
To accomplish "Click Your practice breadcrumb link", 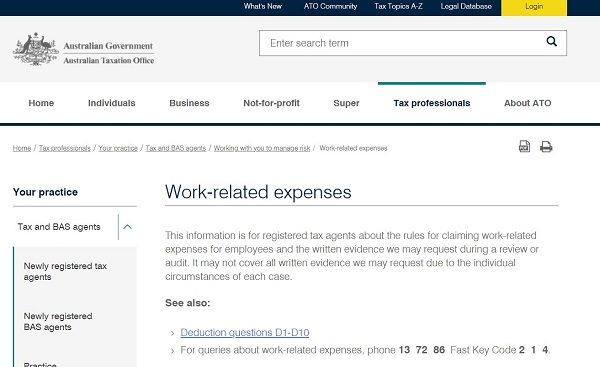I will pyautogui.click(x=118, y=148).
